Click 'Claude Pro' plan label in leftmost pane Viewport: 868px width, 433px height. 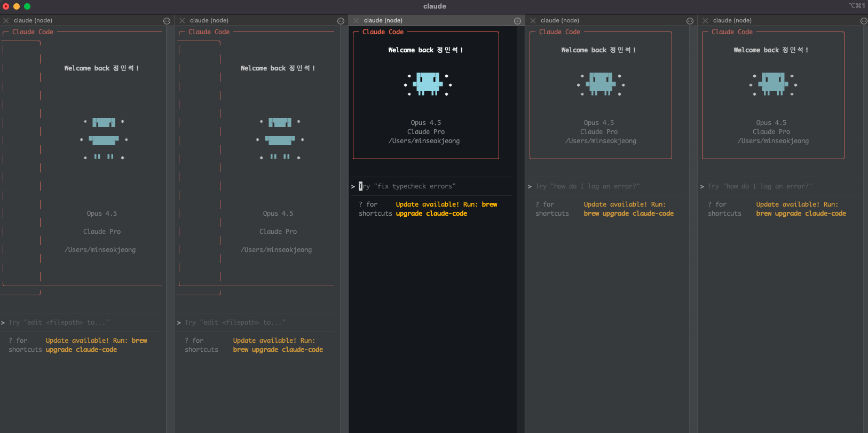[x=102, y=232]
